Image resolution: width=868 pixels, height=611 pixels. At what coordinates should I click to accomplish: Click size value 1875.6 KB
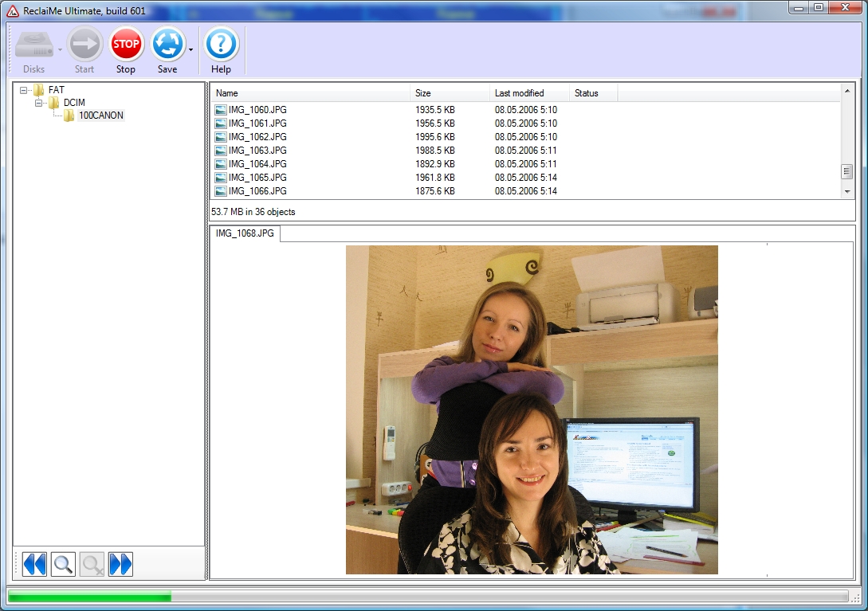tap(435, 191)
